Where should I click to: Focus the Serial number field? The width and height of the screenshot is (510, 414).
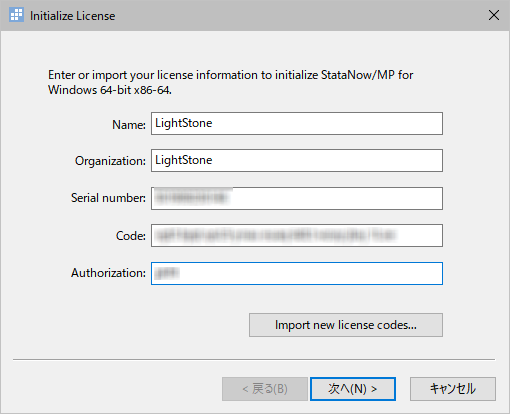[x=297, y=198]
